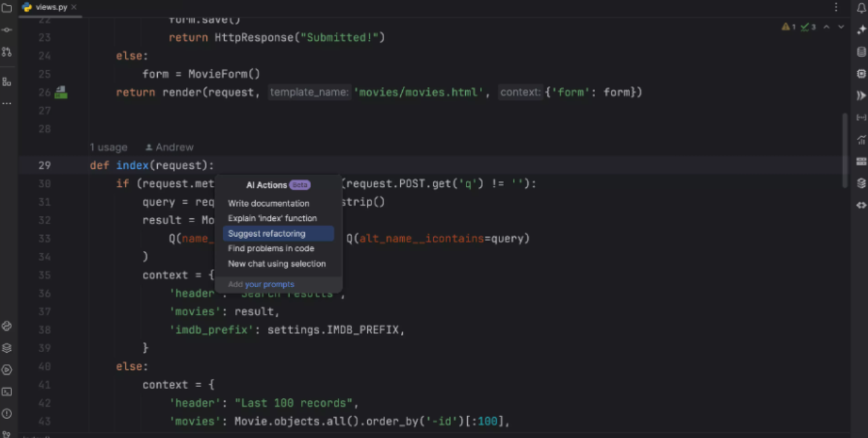This screenshot has width=868, height=438.
Task: Click the Andrew author inlay hint
Action: (169, 147)
